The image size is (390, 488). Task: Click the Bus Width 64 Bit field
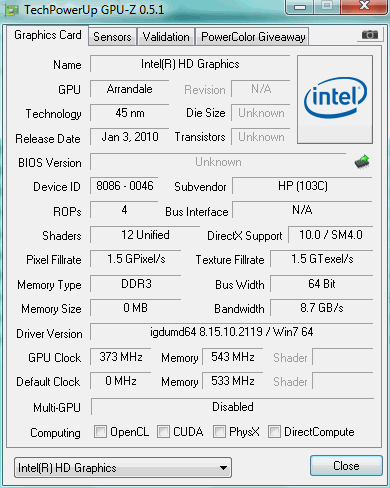click(322, 284)
